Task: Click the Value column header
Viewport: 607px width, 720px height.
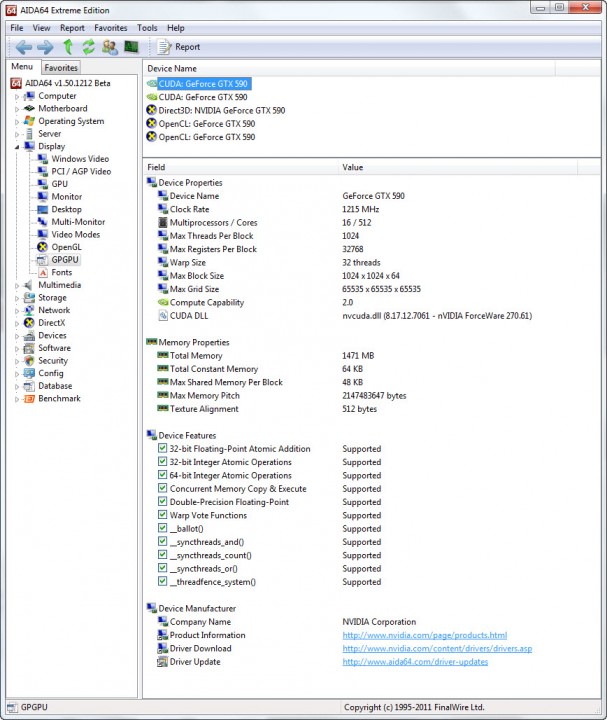Action: point(458,167)
